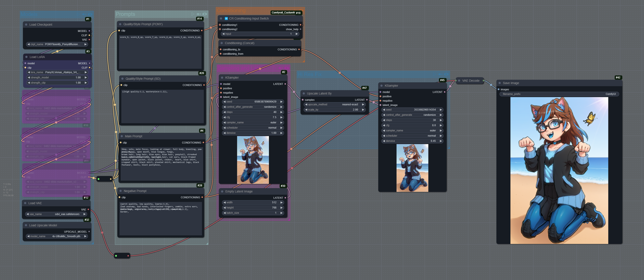Screen dimensions: 644x280
Task: Click the Hi Res Fix group play icon
Action: click(x=434, y=74)
